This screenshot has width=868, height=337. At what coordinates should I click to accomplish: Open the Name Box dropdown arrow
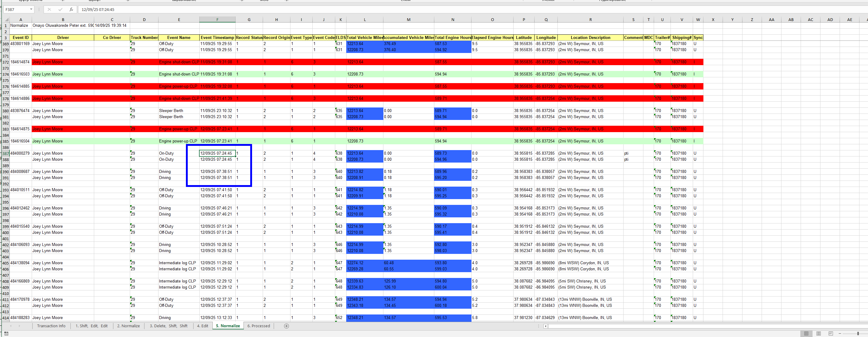(x=31, y=9)
